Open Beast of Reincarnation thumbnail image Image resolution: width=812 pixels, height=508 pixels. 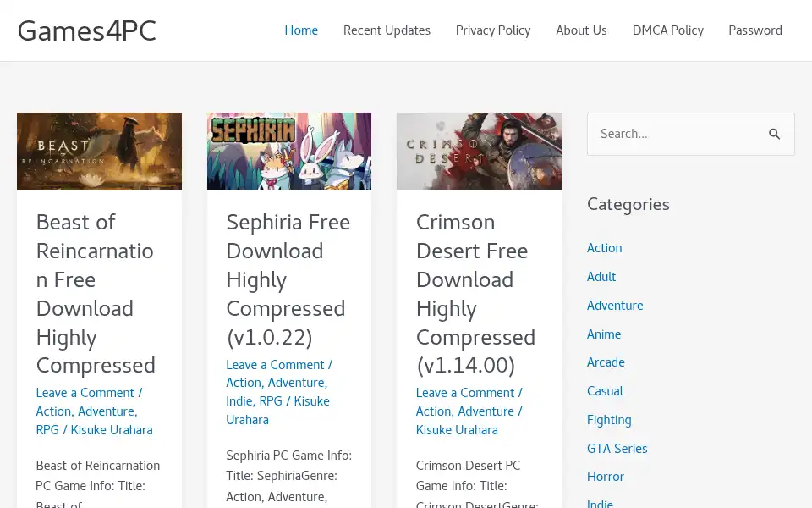(x=100, y=151)
